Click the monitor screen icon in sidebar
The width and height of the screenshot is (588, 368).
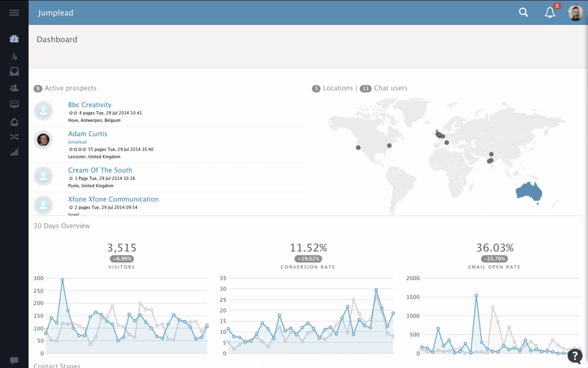(x=14, y=104)
